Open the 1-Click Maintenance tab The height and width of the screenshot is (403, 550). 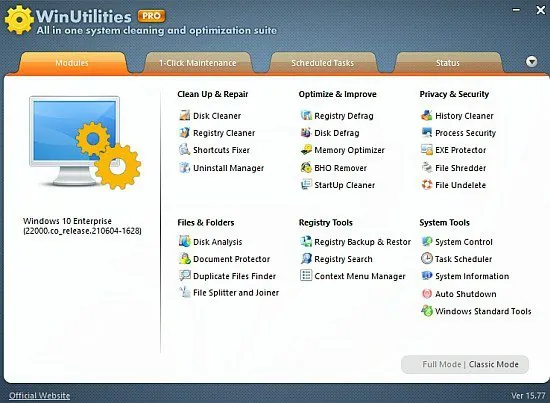[x=197, y=63]
